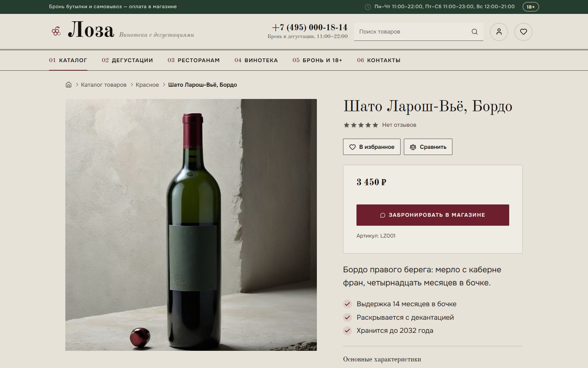588x368 pixels.
Task: Click the Виноmека с дегустациями tagline
Action: [156, 35]
